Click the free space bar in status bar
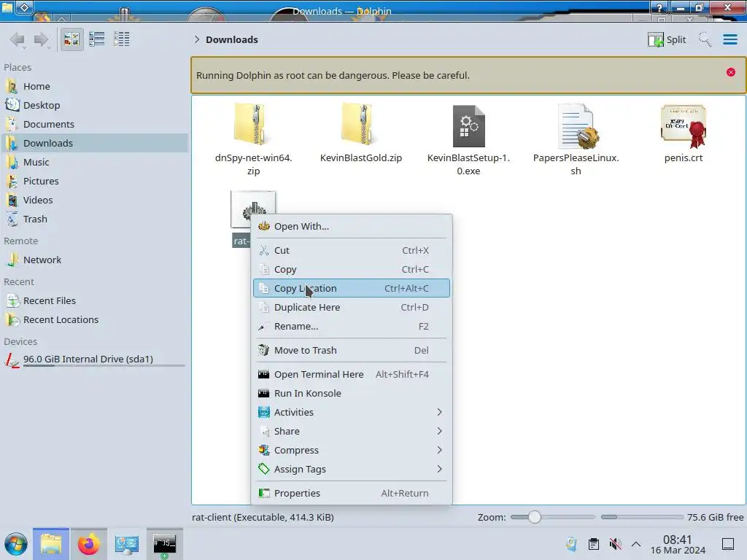 [x=642, y=517]
